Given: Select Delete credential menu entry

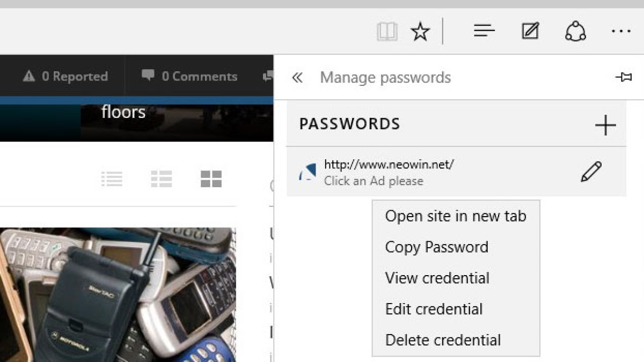Looking at the screenshot, I should tap(443, 340).
